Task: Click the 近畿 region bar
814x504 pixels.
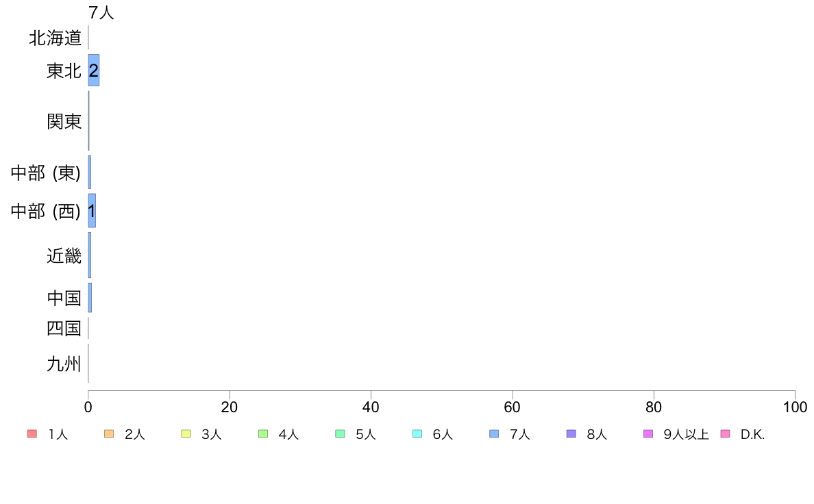Action: pos(90,255)
